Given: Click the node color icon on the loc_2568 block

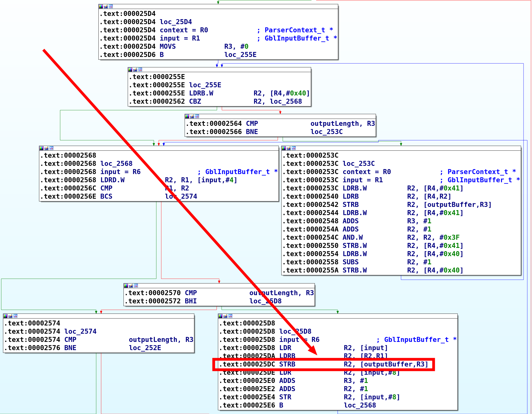Looking at the screenshot, I should [x=41, y=148].
